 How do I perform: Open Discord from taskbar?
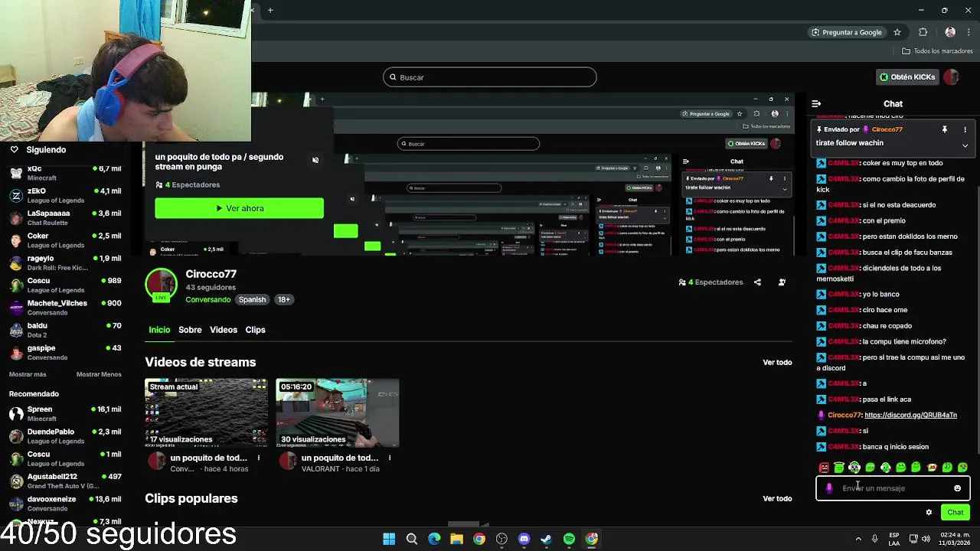524,539
